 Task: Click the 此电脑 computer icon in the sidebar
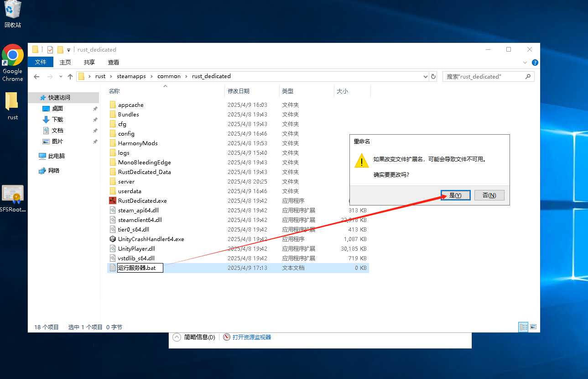(42, 156)
